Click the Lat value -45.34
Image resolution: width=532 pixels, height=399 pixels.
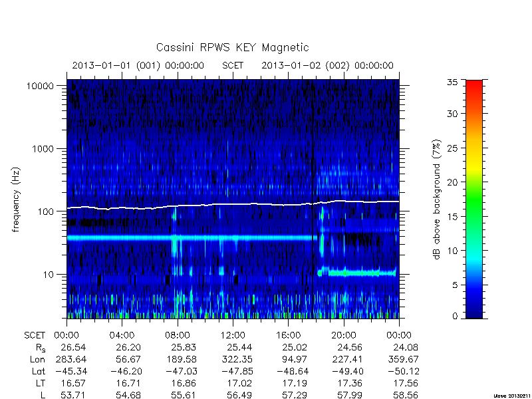[70, 371]
